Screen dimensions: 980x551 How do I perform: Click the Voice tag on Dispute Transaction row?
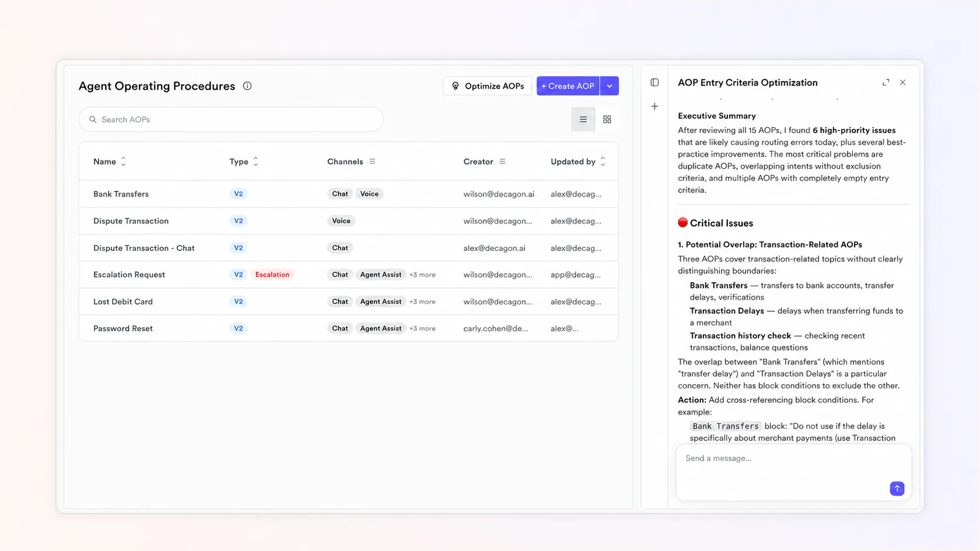pyautogui.click(x=341, y=221)
